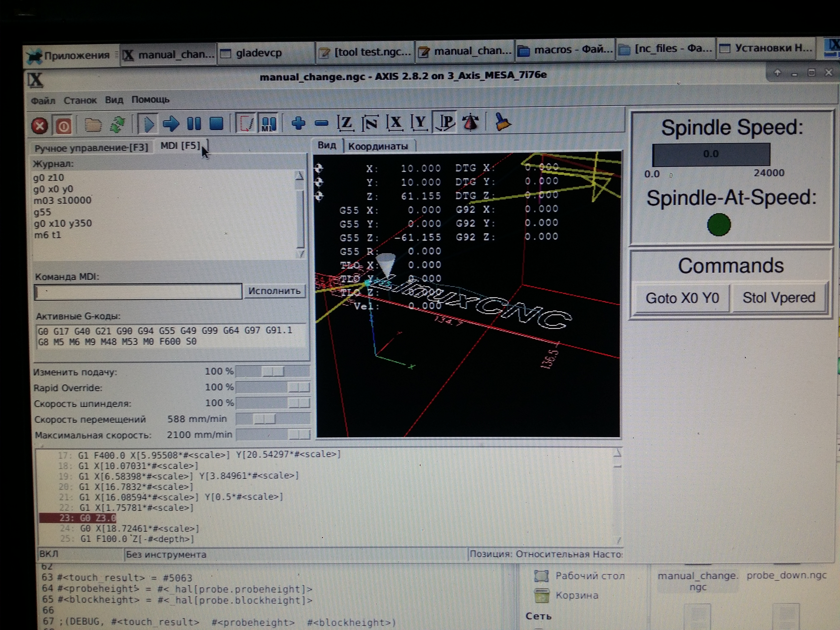The image size is (840, 630).
Task: Toggle skip lines with block delete
Action: point(245,123)
